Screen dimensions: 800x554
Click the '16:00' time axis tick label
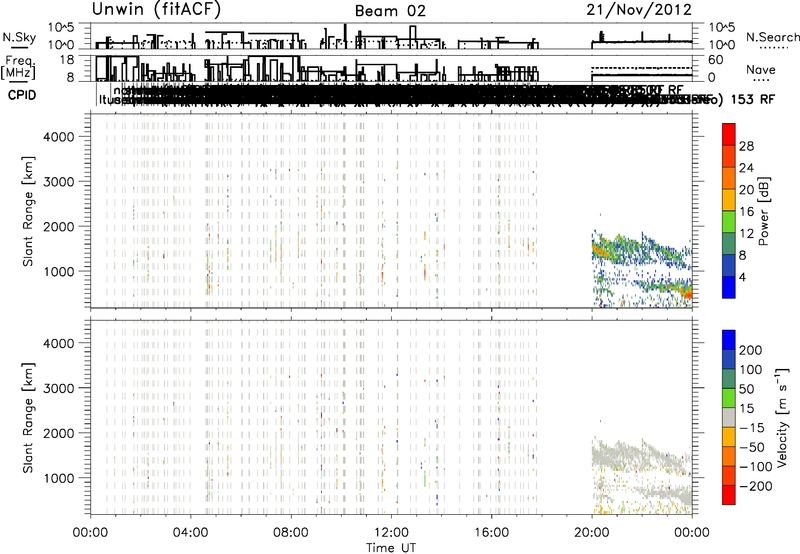tap(491, 533)
